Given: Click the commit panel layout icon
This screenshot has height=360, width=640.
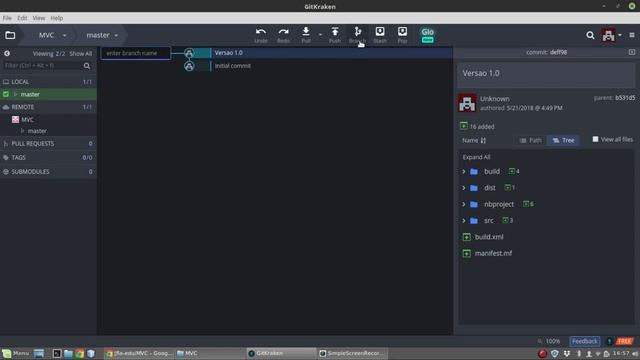Looking at the screenshot, I should coord(632,52).
